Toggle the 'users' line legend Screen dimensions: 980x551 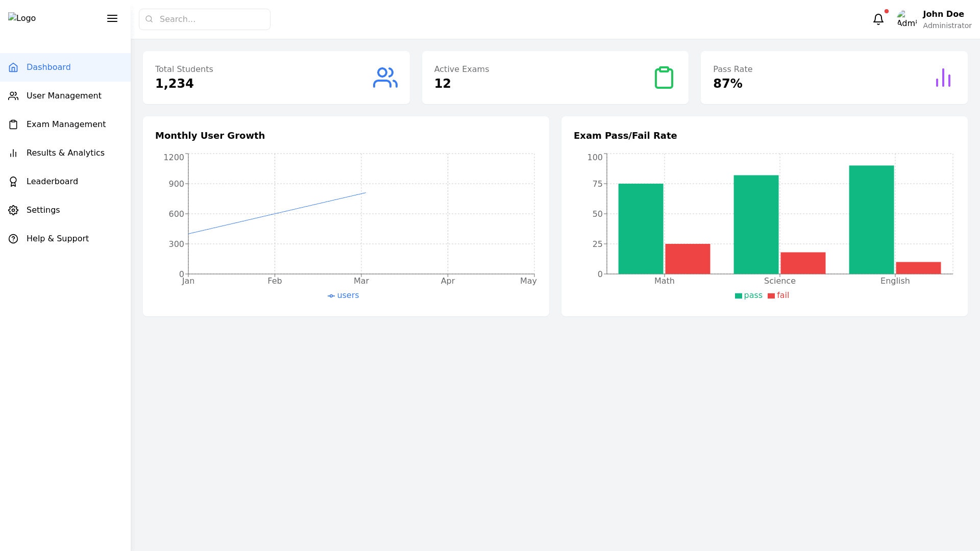(x=344, y=295)
